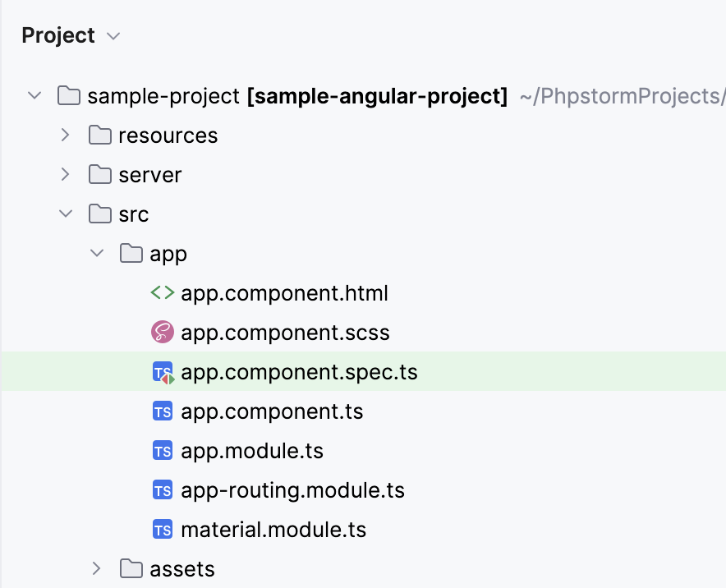Expand the resources folder
The height and width of the screenshot is (588, 726).
[66, 136]
